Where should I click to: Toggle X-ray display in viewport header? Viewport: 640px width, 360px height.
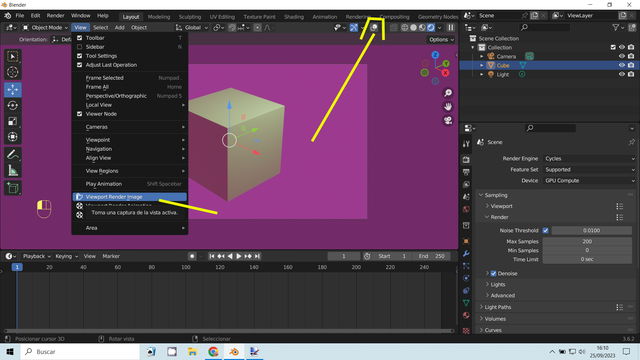pos(393,28)
